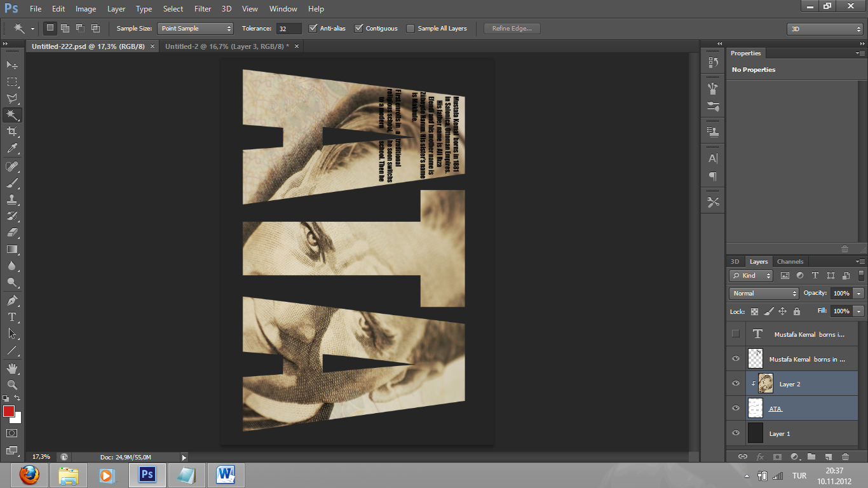Select the Eraser tool
The image size is (868, 488).
[x=12, y=233]
